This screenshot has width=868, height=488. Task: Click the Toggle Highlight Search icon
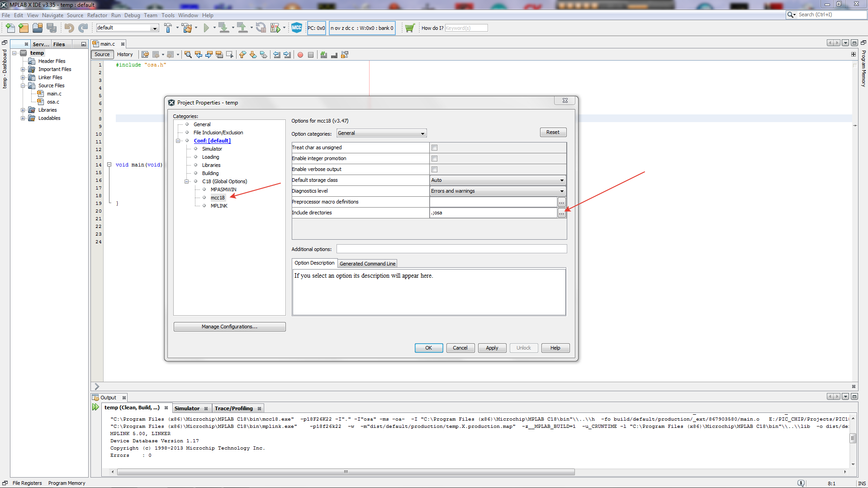[x=219, y=55]
